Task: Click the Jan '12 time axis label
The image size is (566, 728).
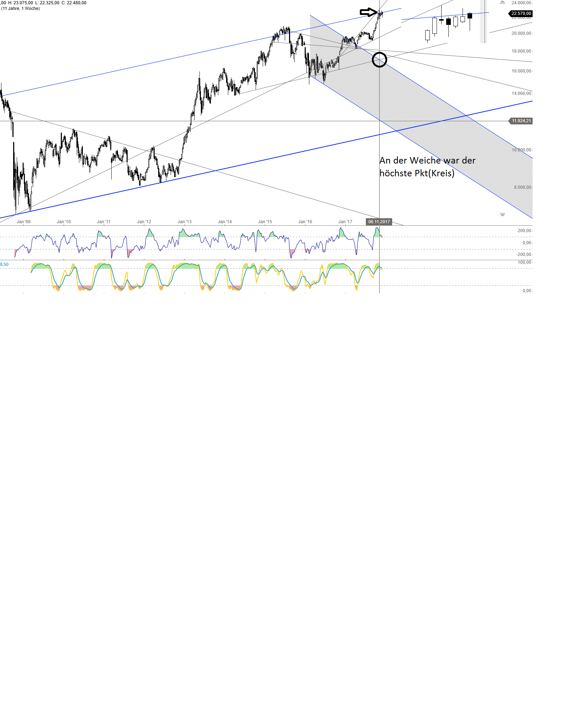Action: 144,222
